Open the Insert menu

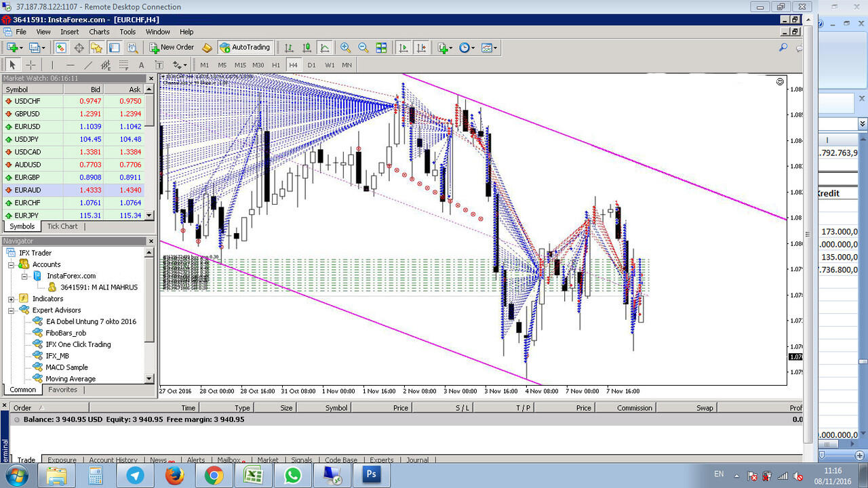tap(70, 32)
